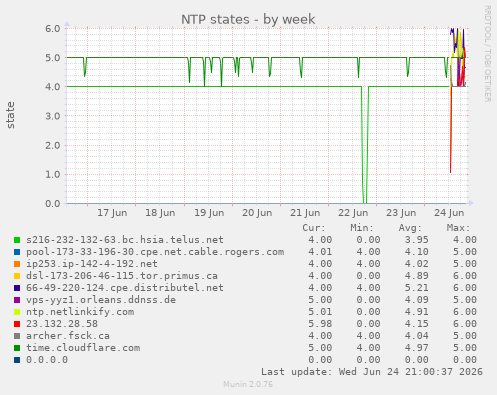Click the Last update timestamp text
The image size is (497, 395).
[x=372, y=372]
